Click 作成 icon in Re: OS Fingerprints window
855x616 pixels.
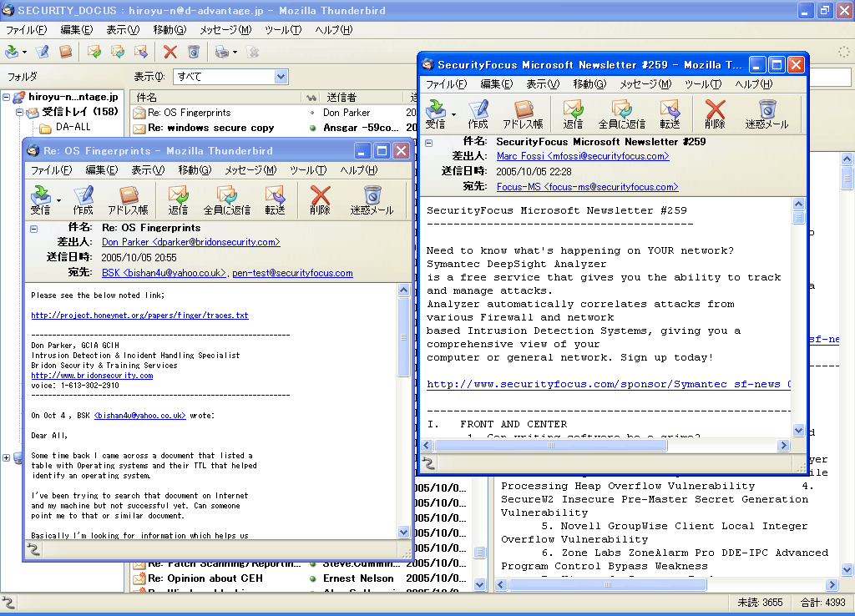[83, 200]
